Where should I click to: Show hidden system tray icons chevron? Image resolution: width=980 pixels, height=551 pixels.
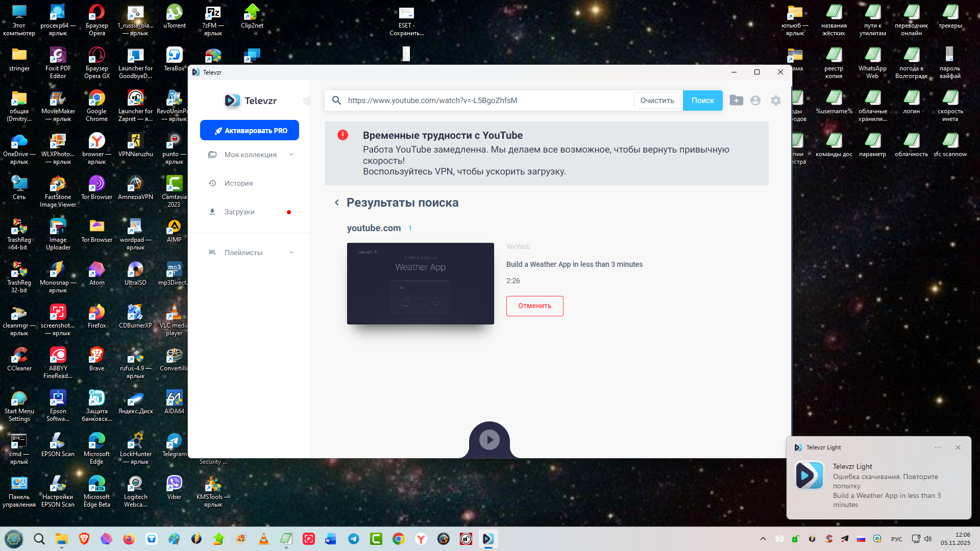(763, 539)
